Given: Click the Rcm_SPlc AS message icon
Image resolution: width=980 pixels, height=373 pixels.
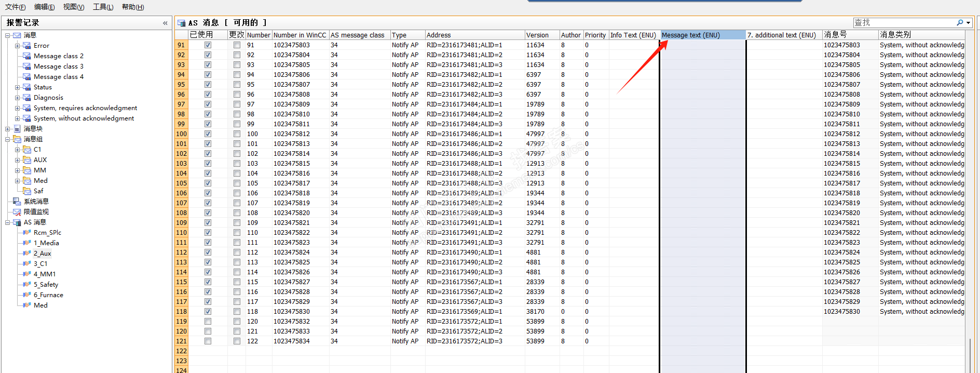Looking at the screenshot, I should (27, 233).
